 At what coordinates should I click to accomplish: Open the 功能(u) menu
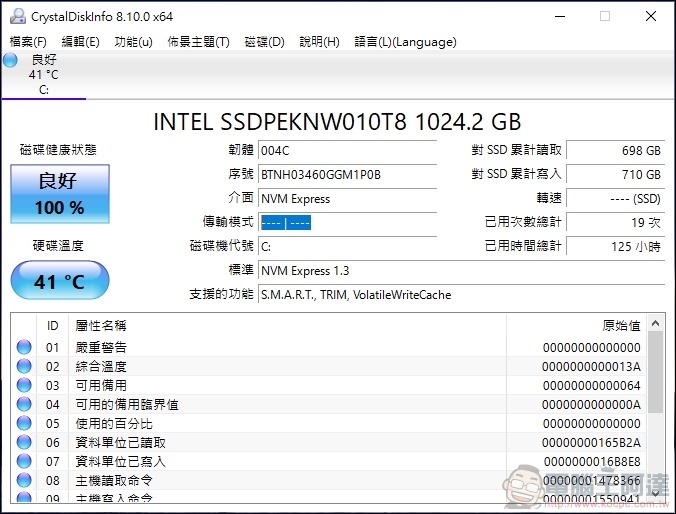[x=133, y=42]
